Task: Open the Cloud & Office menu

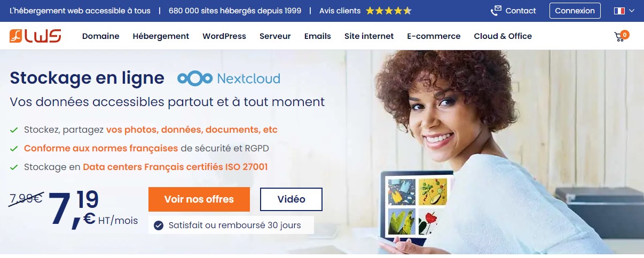Action: [503, 36]
